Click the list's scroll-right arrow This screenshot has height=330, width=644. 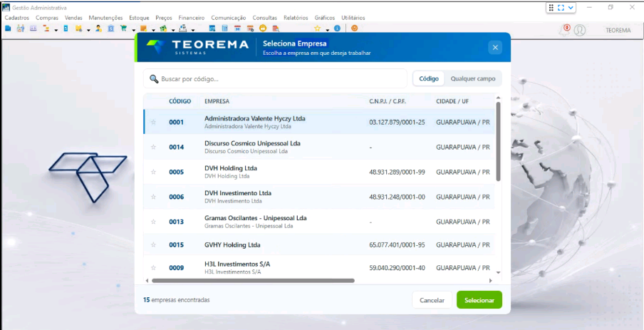pyautogui.click(x=490, y=281)
